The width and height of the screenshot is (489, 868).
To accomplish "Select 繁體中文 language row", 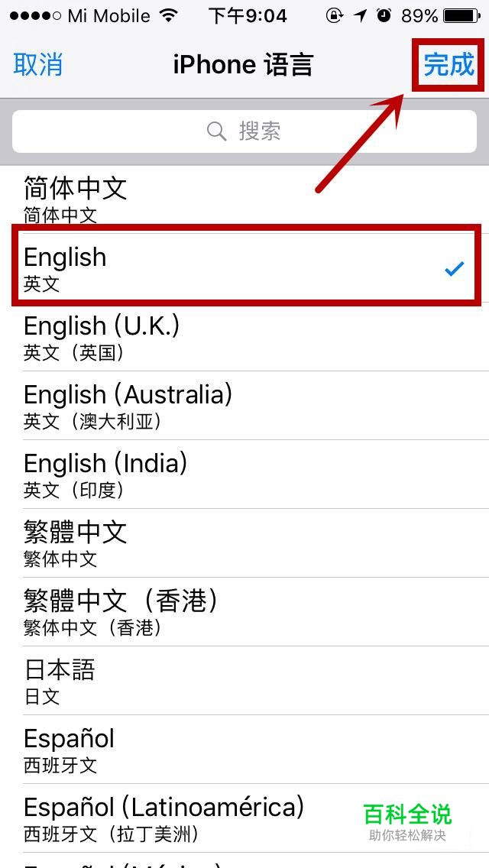I will tap(244, 543).
